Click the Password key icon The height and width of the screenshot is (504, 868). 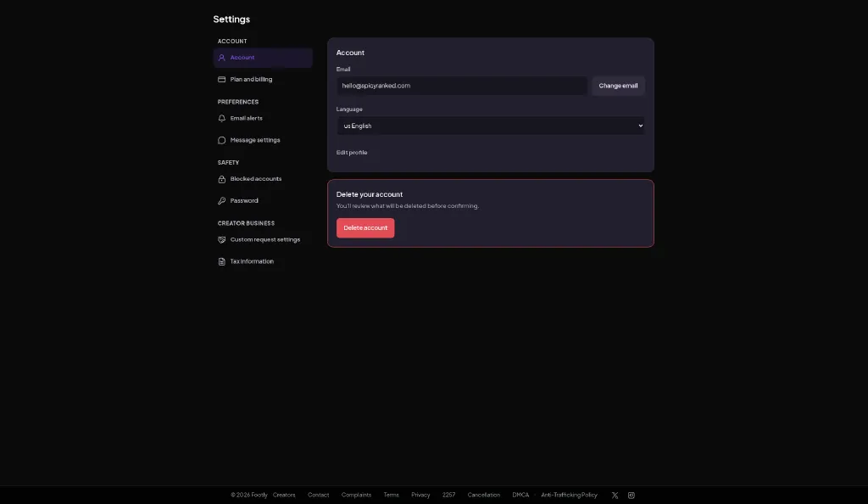(x=221, y=200)
